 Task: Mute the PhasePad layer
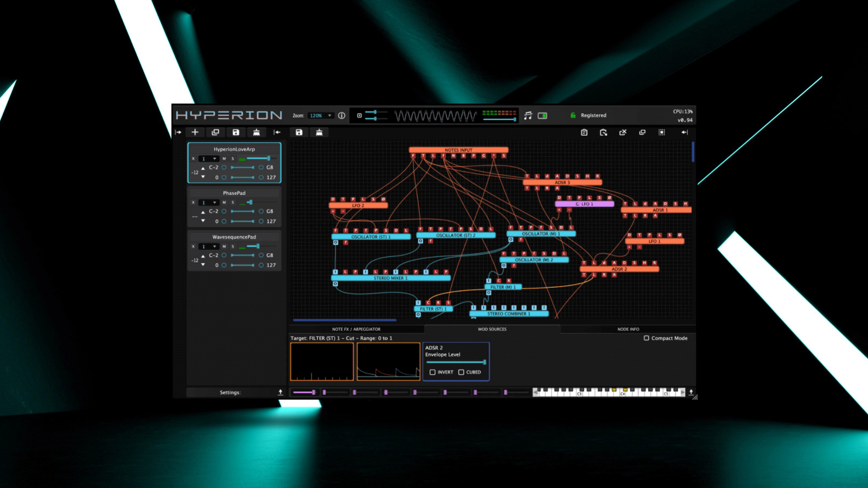pos(224,203)
